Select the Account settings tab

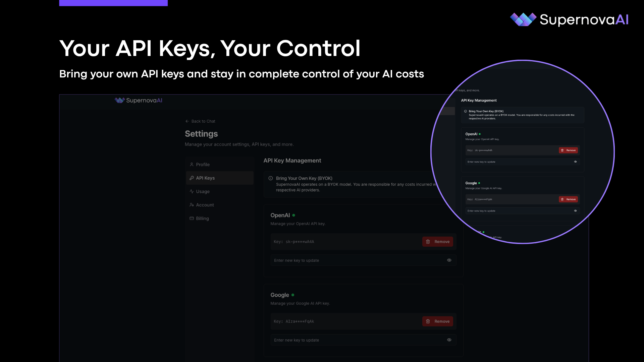tap(205, 205)
